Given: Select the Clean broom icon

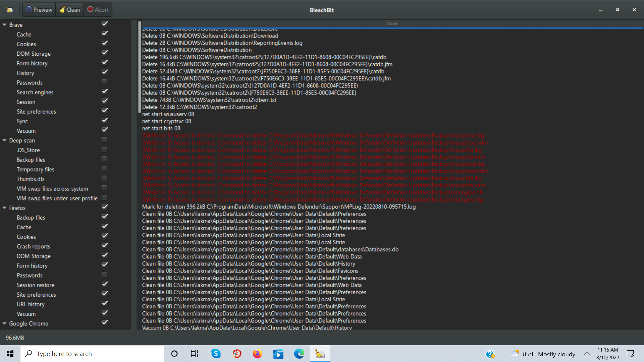Looking at the screenshot, I should point(62,9).
